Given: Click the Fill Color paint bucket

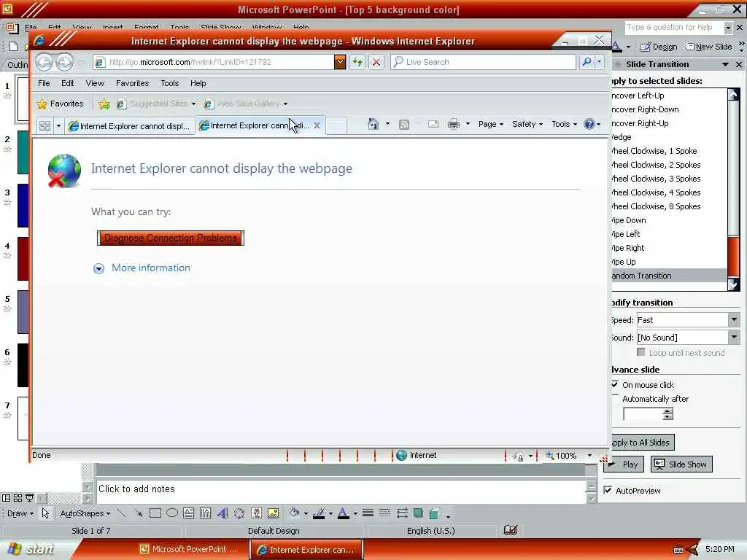Looking at the screenshot, I should [x=295, y=513].
